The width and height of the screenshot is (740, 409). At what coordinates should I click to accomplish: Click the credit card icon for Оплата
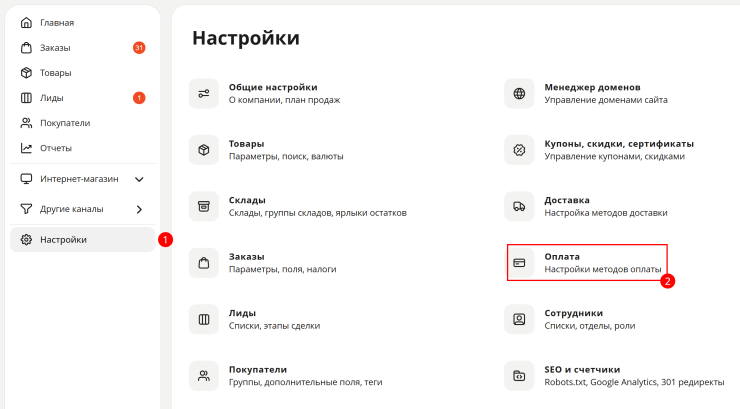(519, 263)
